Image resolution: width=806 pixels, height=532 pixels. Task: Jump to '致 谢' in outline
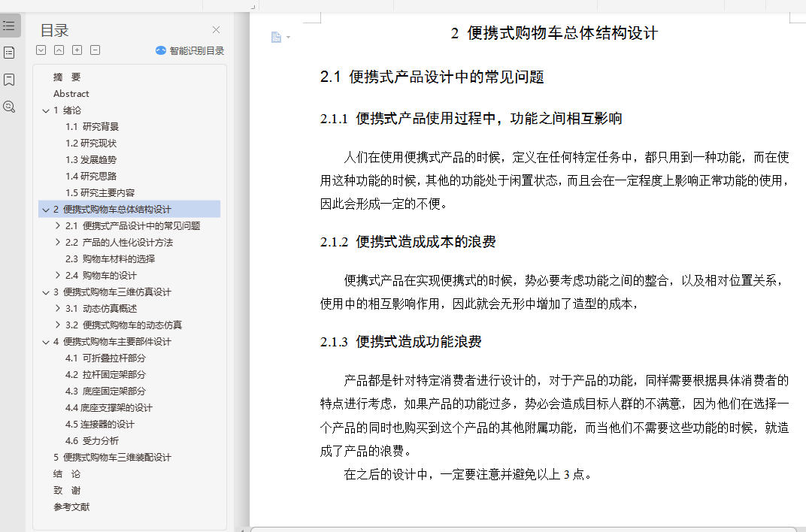[x=67, y=491]
